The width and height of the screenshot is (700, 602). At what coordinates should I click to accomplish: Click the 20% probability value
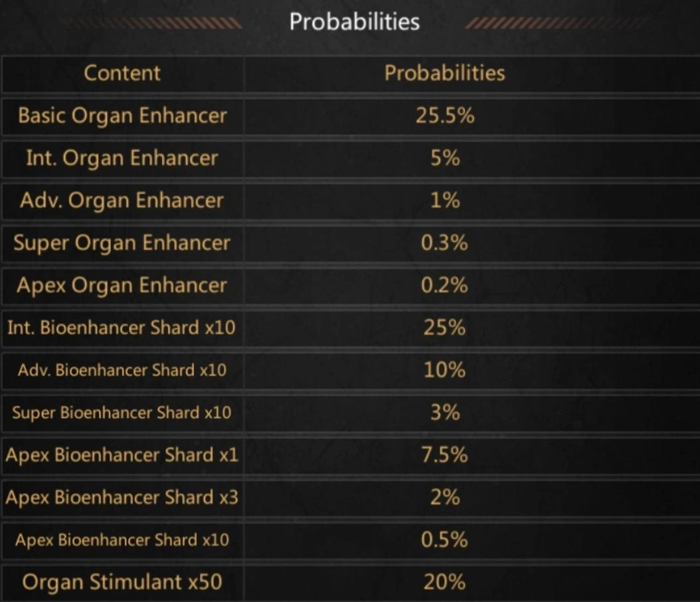tap(445, 582)
